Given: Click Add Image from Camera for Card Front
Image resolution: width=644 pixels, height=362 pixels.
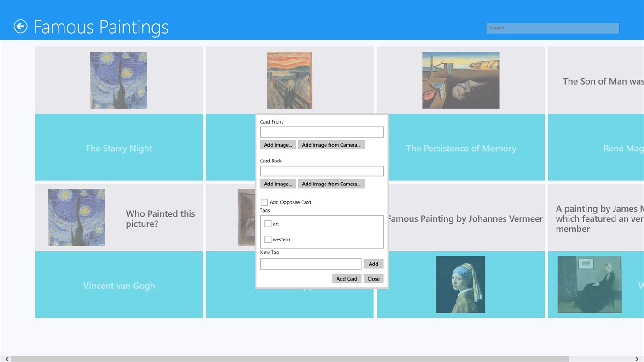Looking at the screenshot, I should pos(331,144).
